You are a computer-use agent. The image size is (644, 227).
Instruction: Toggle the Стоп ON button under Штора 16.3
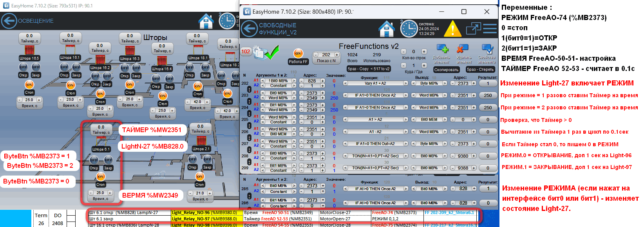[130, 85]
